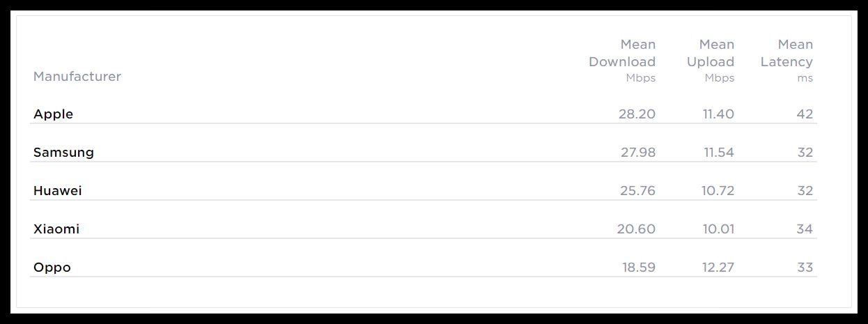The image size is (868, 324).
Task: Select the Samsung manufacturer name
Action: pyautogui.click(x=63, y=153)
